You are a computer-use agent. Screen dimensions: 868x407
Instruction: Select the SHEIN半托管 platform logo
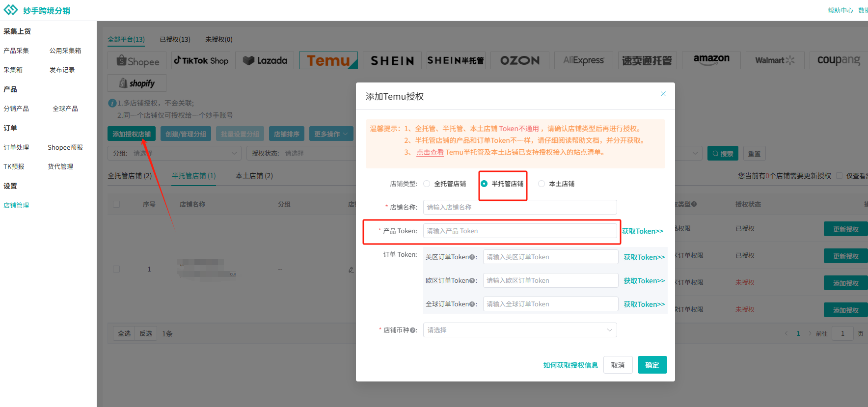pos(456,61)
